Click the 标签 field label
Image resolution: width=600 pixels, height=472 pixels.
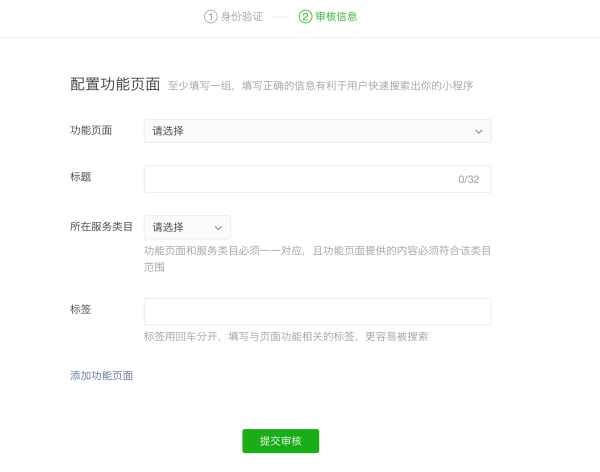coord(81,309)
